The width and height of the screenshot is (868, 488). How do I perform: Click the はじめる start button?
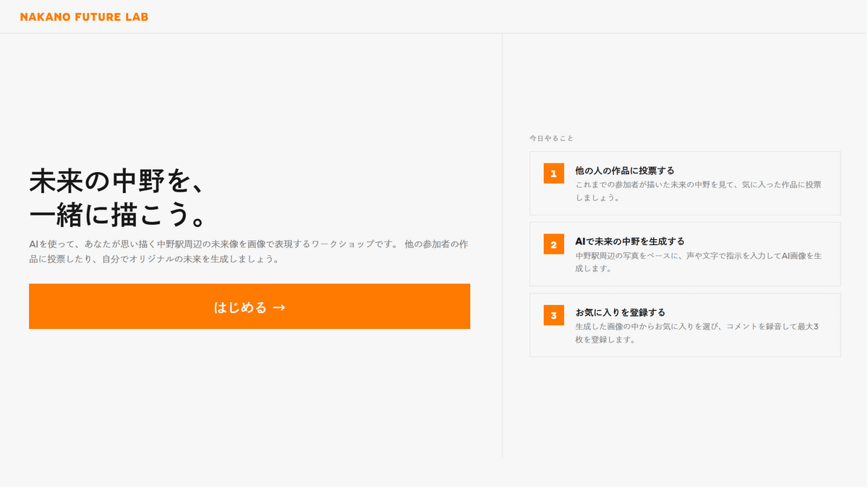250,307
